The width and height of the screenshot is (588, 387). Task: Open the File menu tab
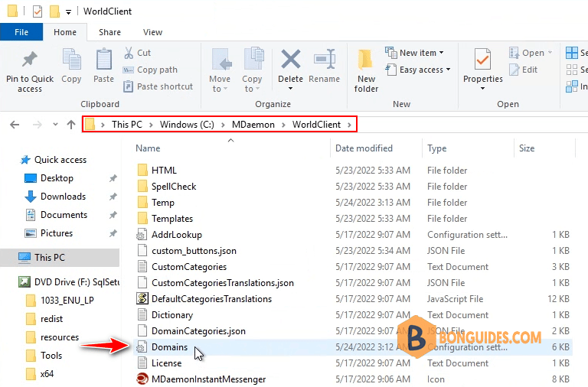[21, 32]
